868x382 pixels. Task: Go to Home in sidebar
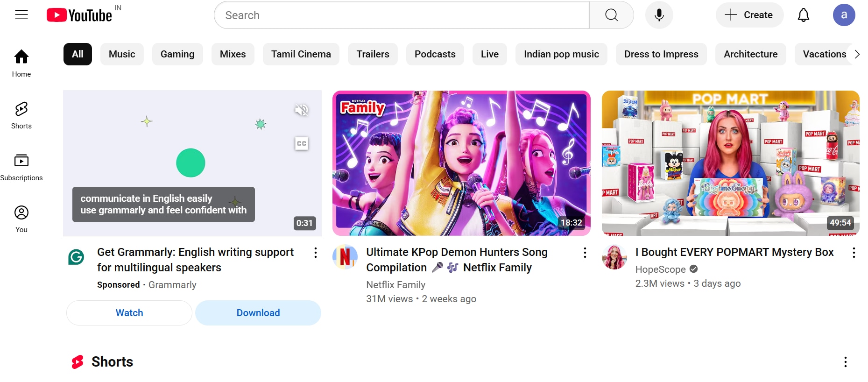tap(21, 64)
